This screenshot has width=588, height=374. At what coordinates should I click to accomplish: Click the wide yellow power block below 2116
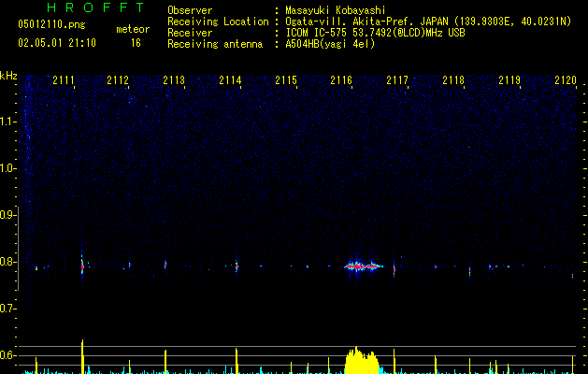point(363,362)
